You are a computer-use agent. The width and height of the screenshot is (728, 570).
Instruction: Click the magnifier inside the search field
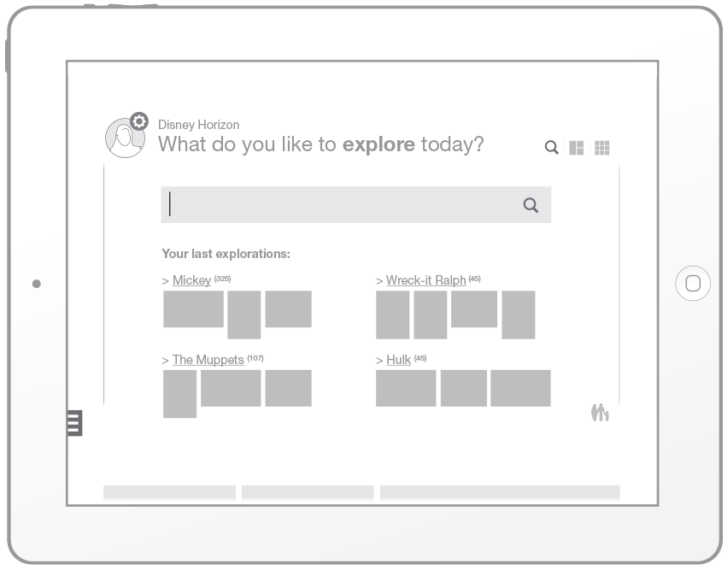(x=531, y=205)
